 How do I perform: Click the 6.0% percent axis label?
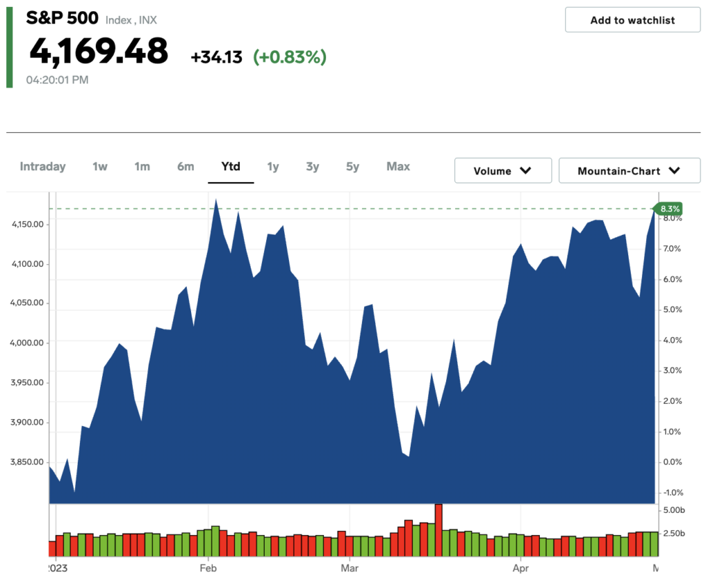coord(673,280)
